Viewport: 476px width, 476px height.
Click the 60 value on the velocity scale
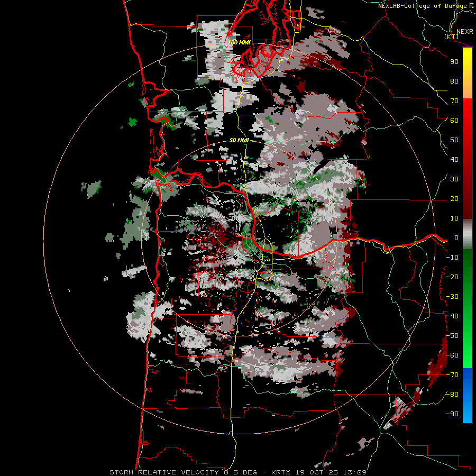click(454, 121)
